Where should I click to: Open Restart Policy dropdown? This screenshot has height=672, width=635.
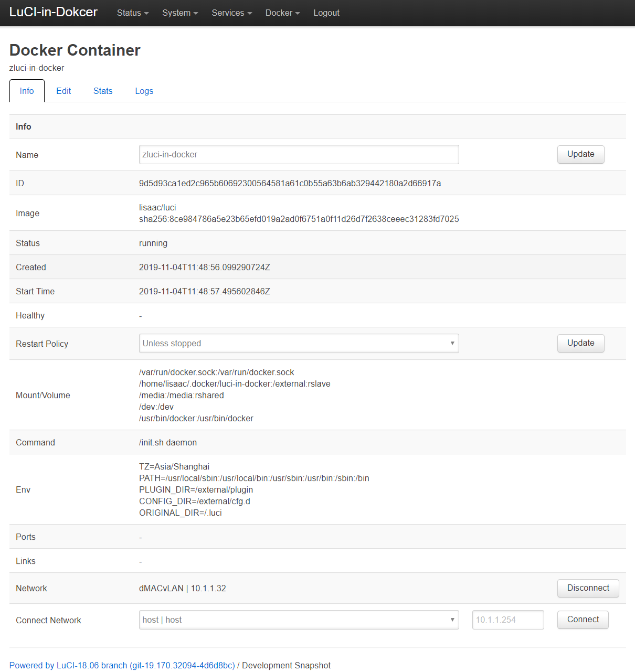[x=299, y=343]
